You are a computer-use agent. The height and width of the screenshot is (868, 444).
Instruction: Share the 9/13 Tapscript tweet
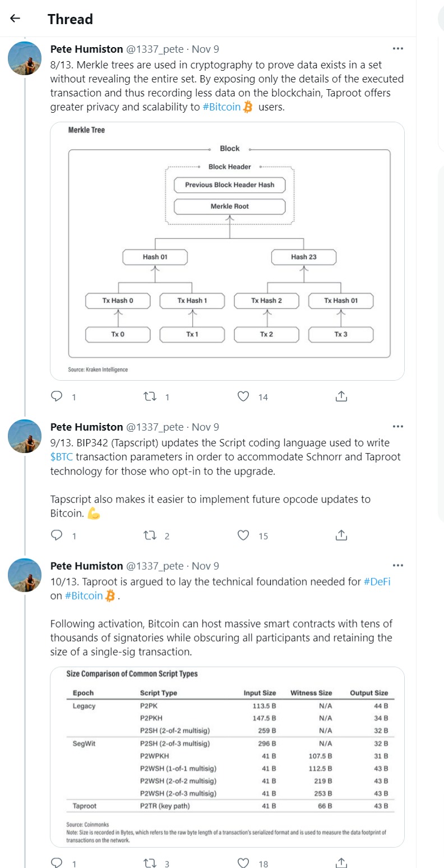click(341, 535)
